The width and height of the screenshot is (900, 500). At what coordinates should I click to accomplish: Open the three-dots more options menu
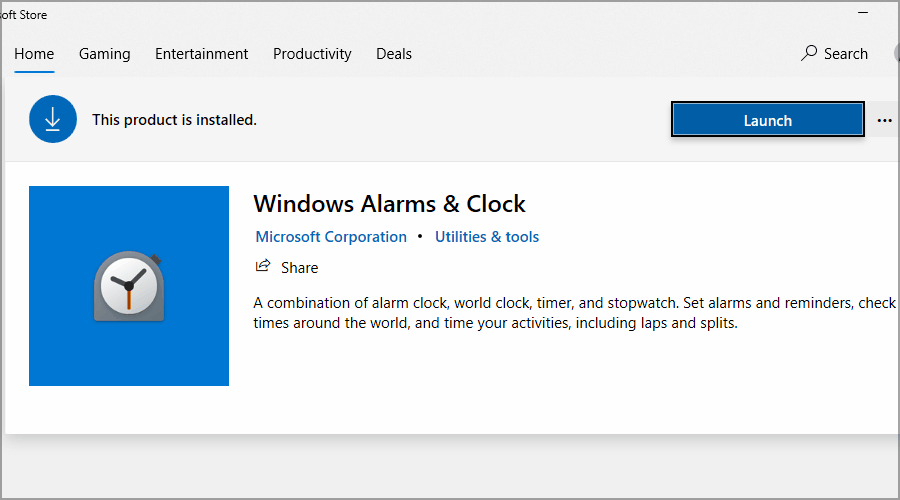tap(885, 121)
